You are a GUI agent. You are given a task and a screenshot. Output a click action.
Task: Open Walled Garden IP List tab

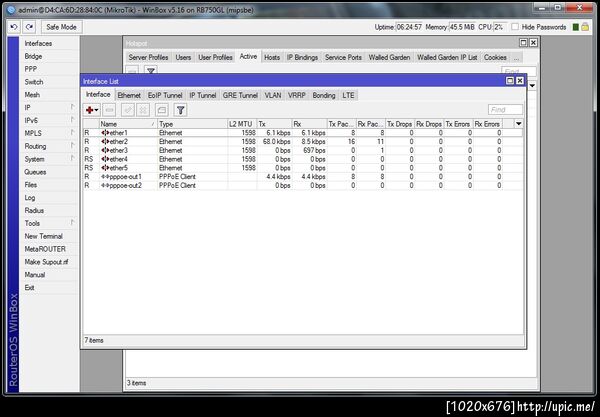(x=447, y=57)
